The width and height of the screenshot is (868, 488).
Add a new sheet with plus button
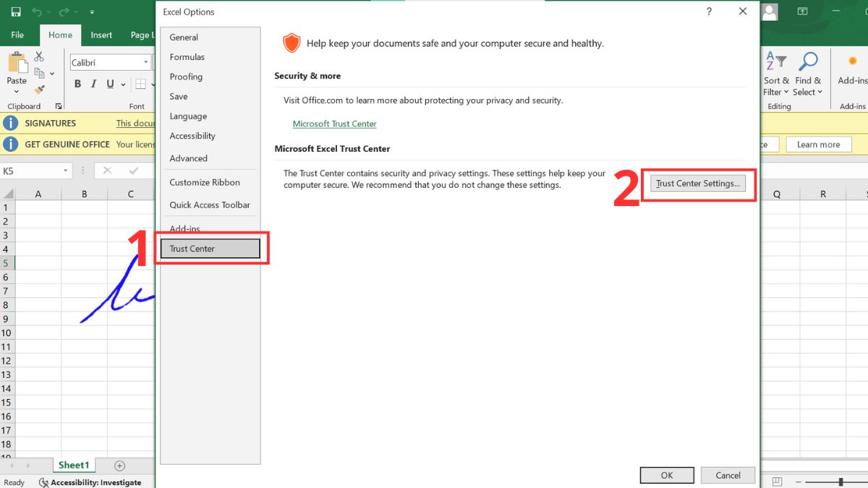pyautogui.click(x=120, y=466)
